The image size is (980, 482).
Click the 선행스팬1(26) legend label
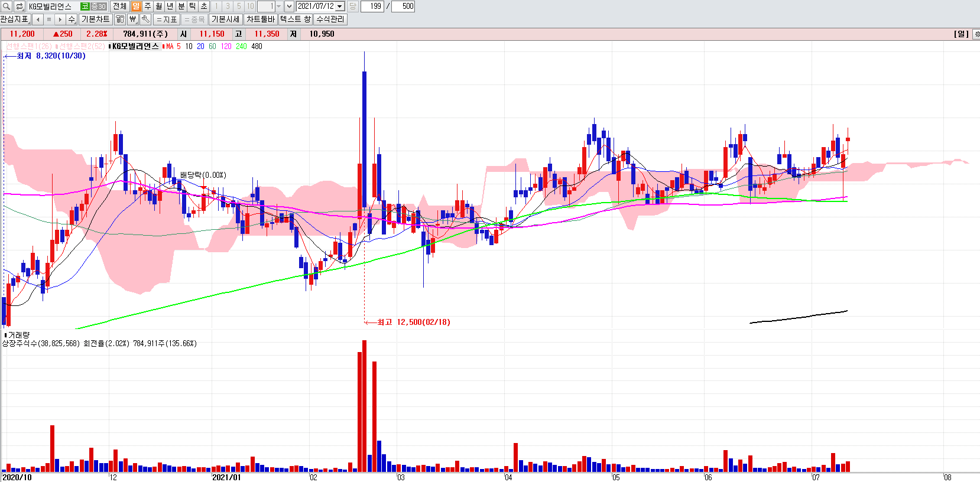tap(28, 46)
